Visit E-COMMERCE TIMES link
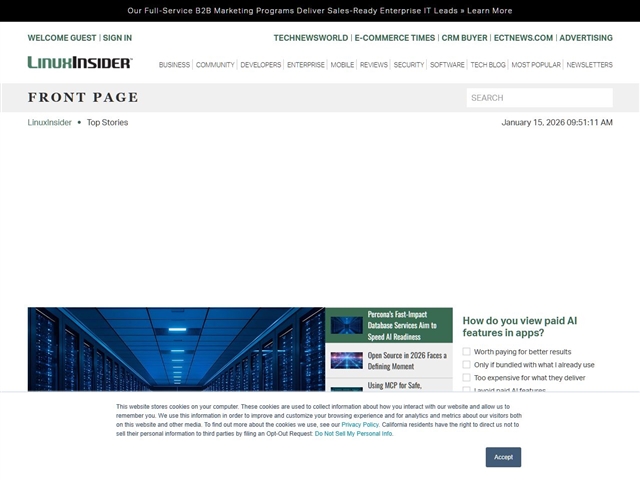 (x=395, y=38)
